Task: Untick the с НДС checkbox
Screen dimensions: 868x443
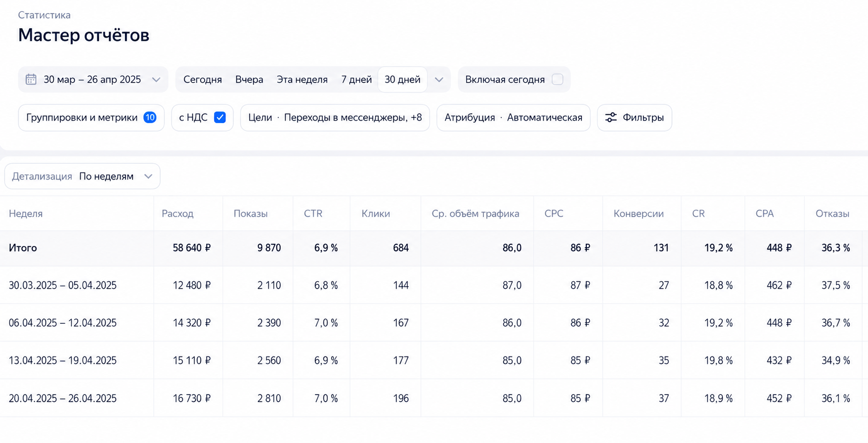Action: click(220, 118)
